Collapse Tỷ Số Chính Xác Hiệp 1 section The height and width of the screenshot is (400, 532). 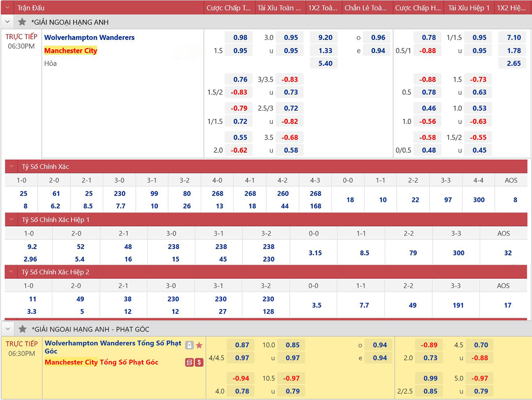12,220
